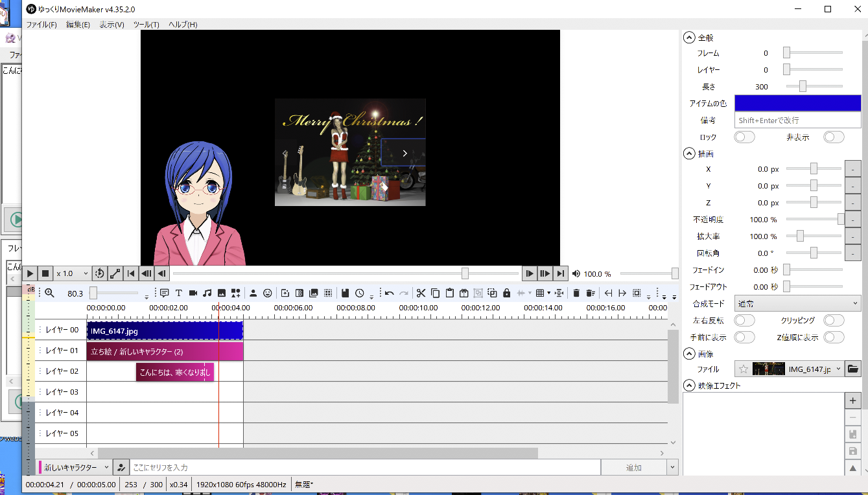Screen dimensions: 868x495
Task: Add a video item with camera icon
Action: [x=193, y=293]
